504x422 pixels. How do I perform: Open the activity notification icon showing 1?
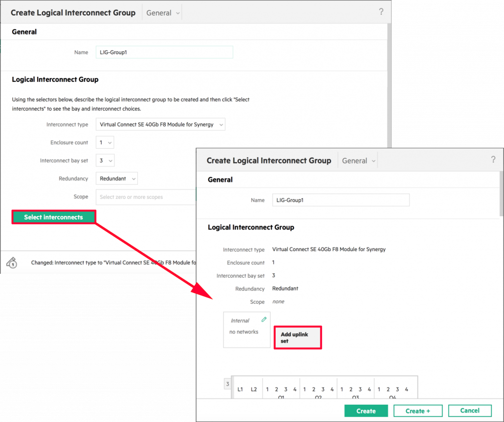tap(12, 262)
